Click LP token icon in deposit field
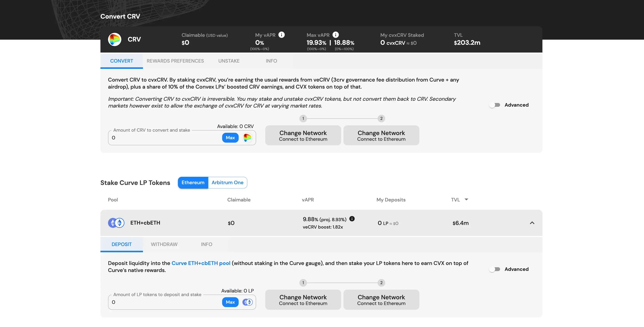Screen dimensions: 644x327 248,302
